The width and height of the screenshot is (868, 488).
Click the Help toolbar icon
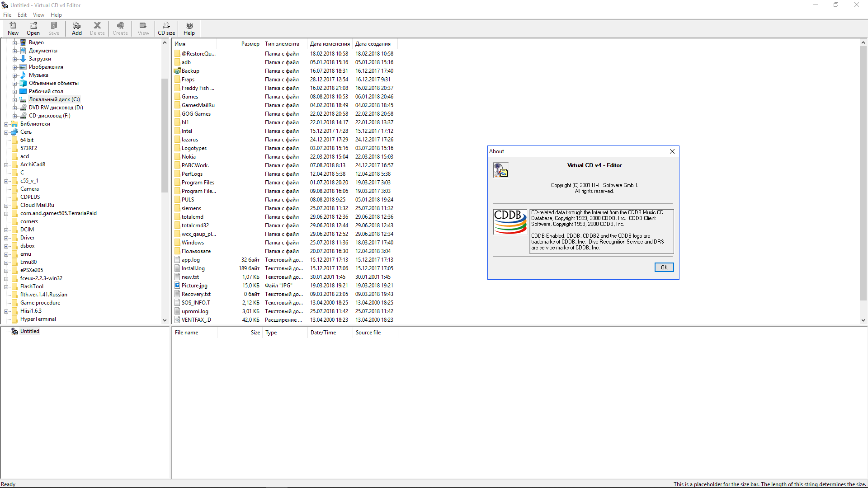coord(189,26)
